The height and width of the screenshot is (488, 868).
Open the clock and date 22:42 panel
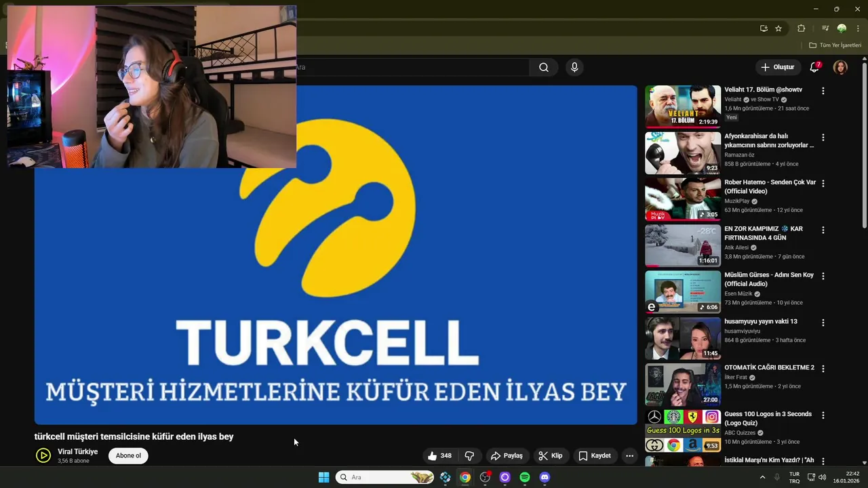(x=846, y=477)
